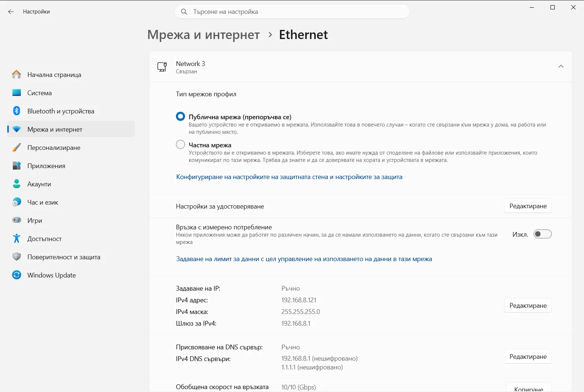
Task: Open Поверителност и защита category
Action: click(x=71, y=257)
